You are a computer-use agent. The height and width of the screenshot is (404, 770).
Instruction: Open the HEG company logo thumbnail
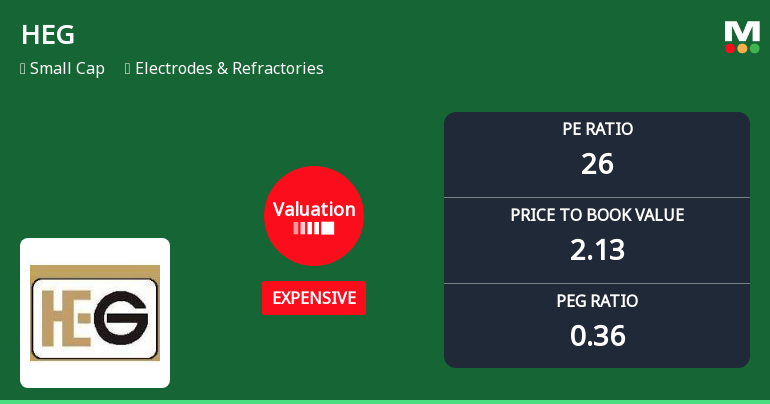coord(95,313)
